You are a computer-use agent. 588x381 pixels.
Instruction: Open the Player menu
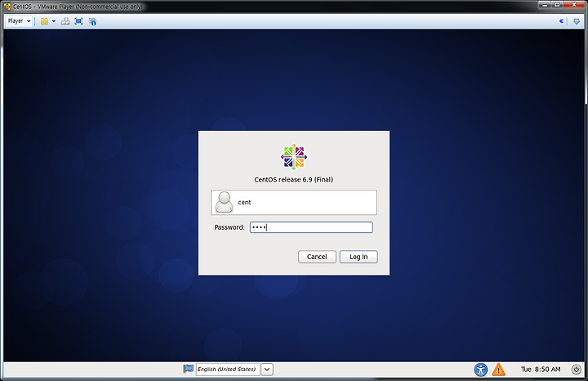point(19,21)
